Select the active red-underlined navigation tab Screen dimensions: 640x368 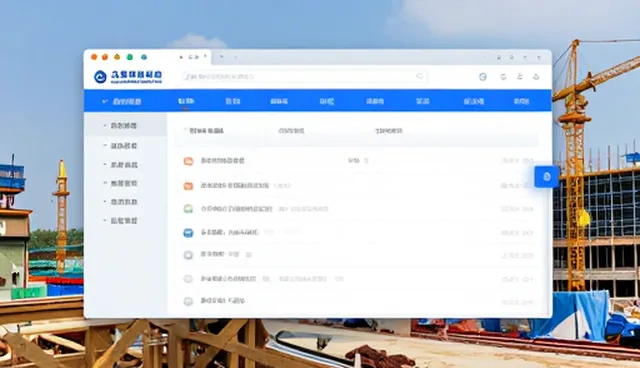(186, 102)
